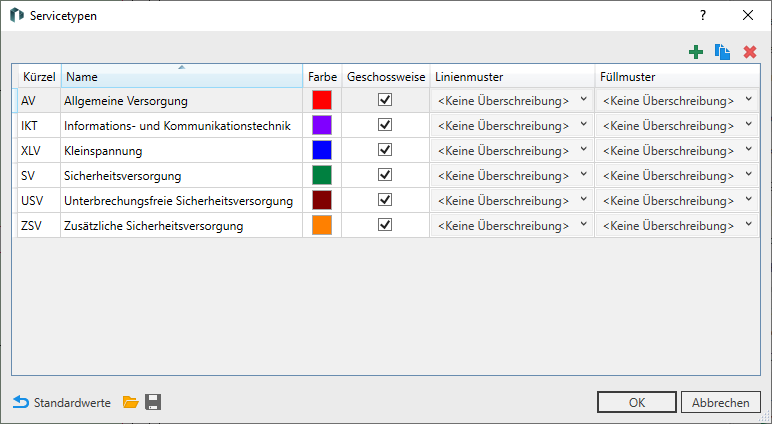Reset to Standardwerte
This screenshot has width=772, height=424.
coord(62,402)
